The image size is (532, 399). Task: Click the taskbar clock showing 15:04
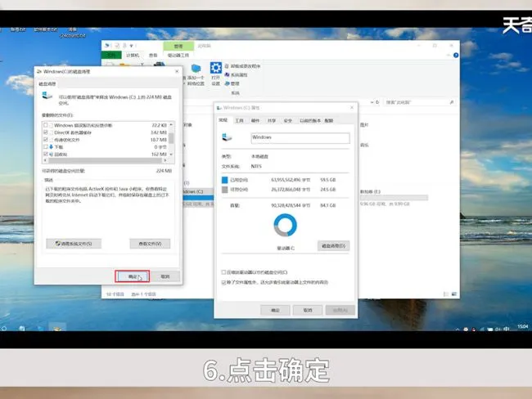pos(522,327)
